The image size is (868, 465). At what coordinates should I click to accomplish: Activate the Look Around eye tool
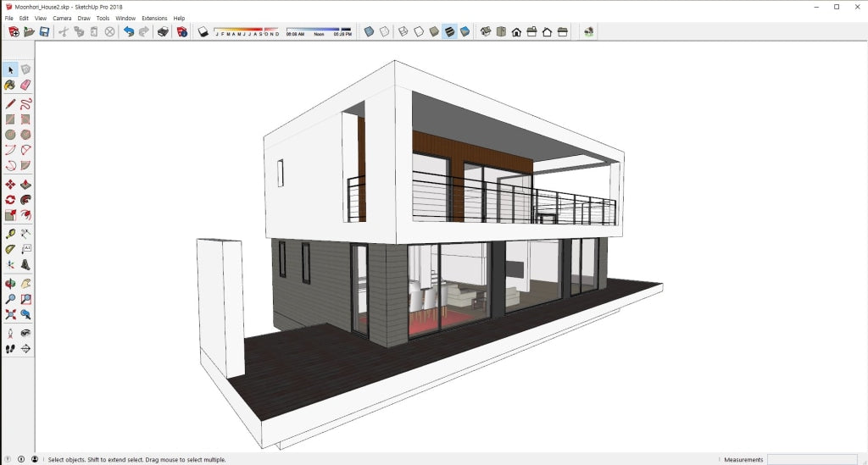click(25, 333)
